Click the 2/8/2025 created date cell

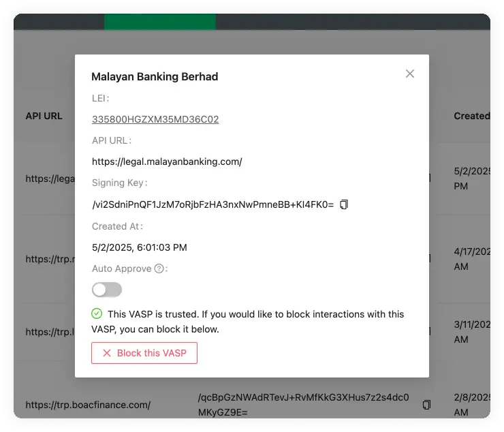(471, 405)
